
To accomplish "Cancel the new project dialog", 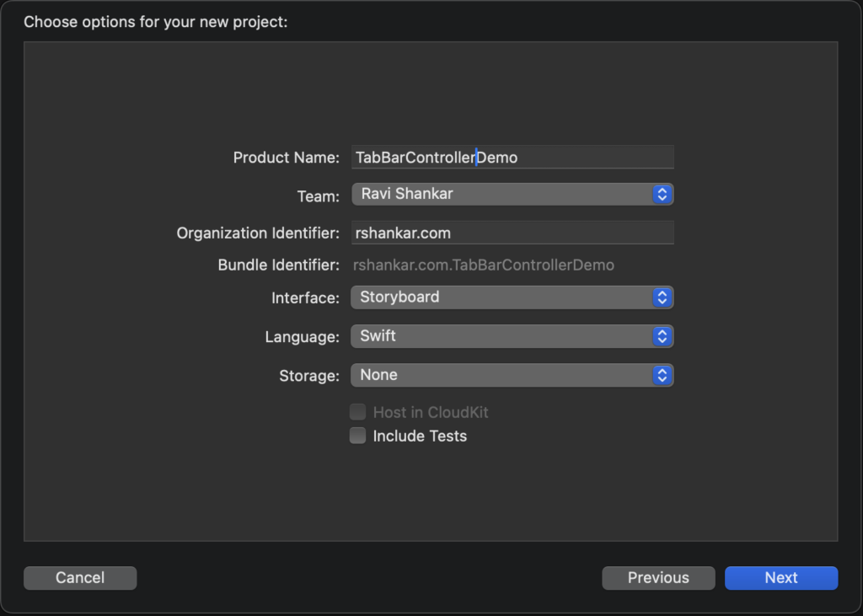I will click(80, 578).
